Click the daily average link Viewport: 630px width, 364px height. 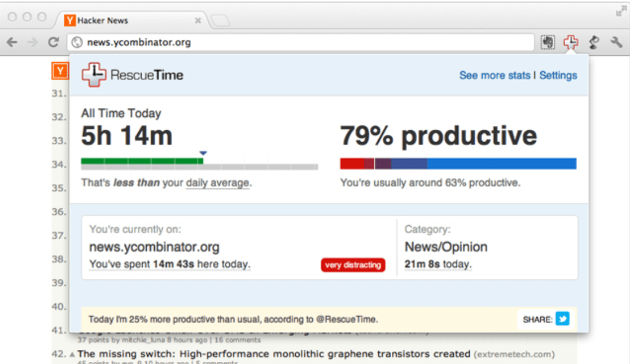pos(217,183)
